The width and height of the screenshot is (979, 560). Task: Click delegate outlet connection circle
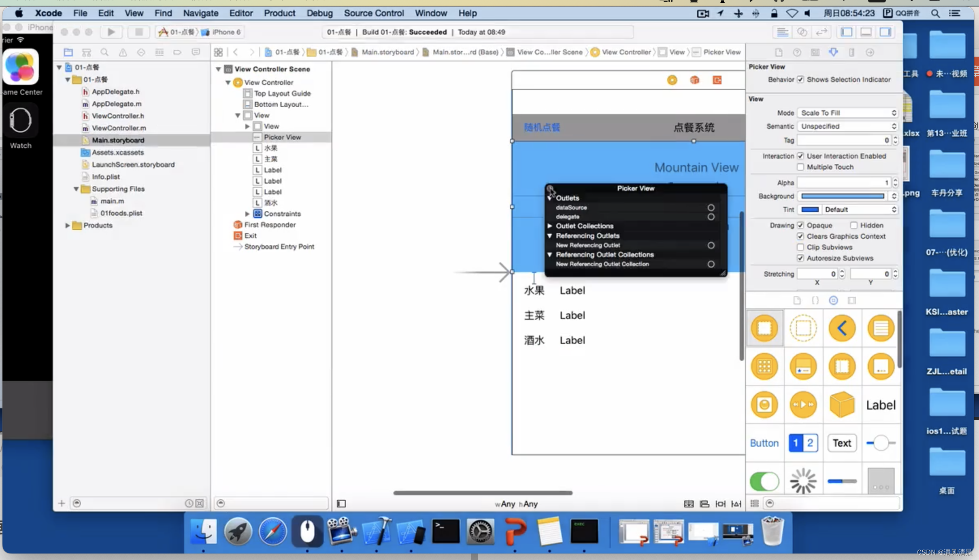pyautogui.click(x=711, y=215)
